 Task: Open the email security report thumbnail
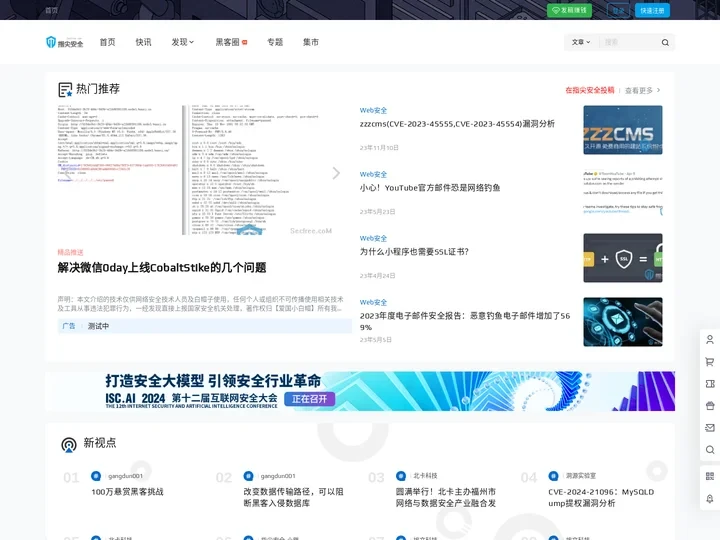point(623,322)
